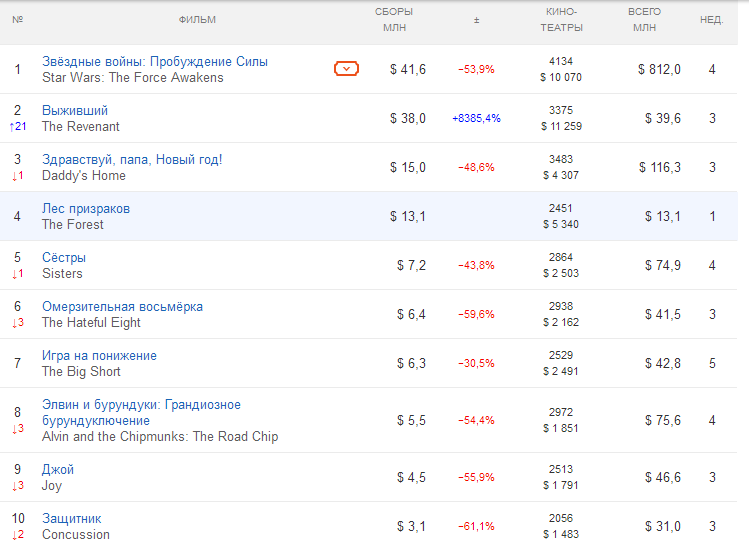Expand the dropdown chevron beside Star Wars
This screenshot has height=547, width=749.
tap(346, 69)
